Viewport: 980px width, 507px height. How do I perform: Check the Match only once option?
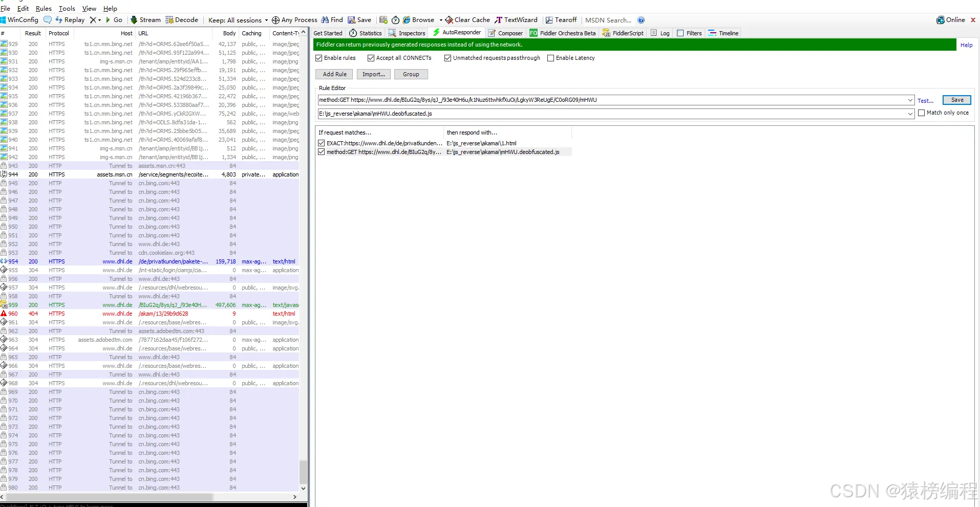coord(922,113)
